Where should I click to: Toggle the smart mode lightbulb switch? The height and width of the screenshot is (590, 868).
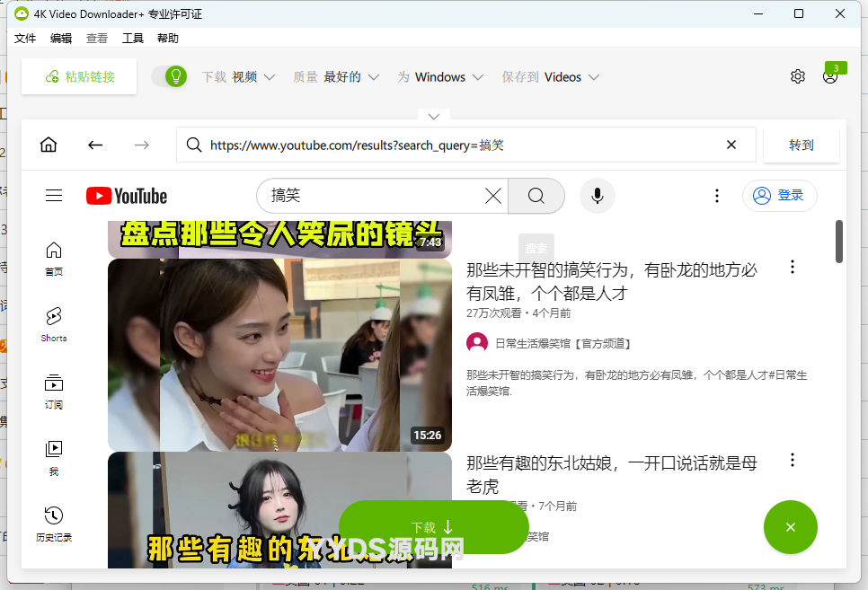pos(169,76)
